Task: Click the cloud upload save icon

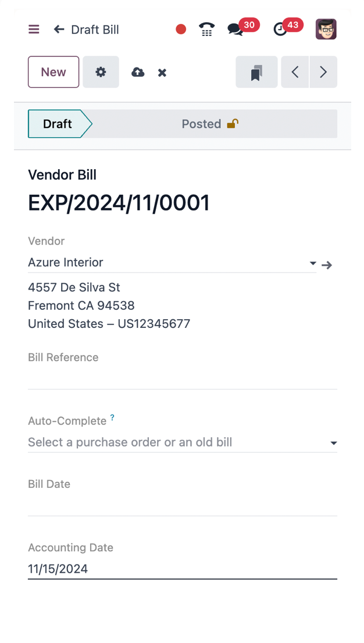Action: (x=138, y=72)
